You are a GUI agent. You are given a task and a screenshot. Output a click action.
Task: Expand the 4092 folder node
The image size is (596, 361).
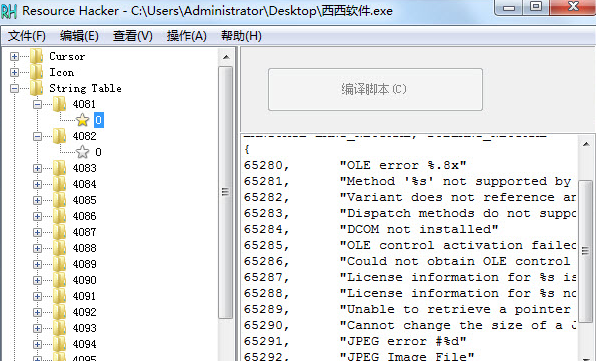(37, 312)
